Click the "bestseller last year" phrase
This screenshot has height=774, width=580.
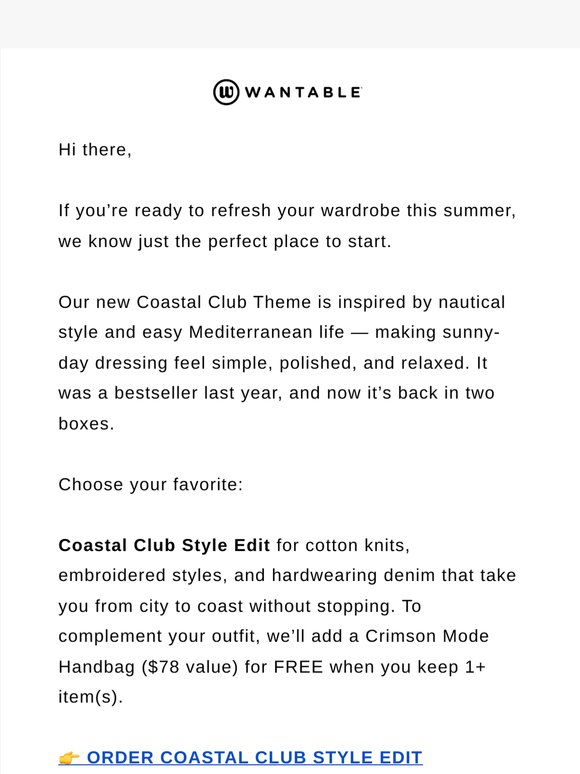pos(198,393)
